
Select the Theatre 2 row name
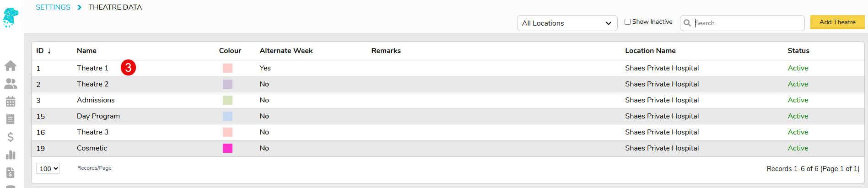click(x=93, y=84)
